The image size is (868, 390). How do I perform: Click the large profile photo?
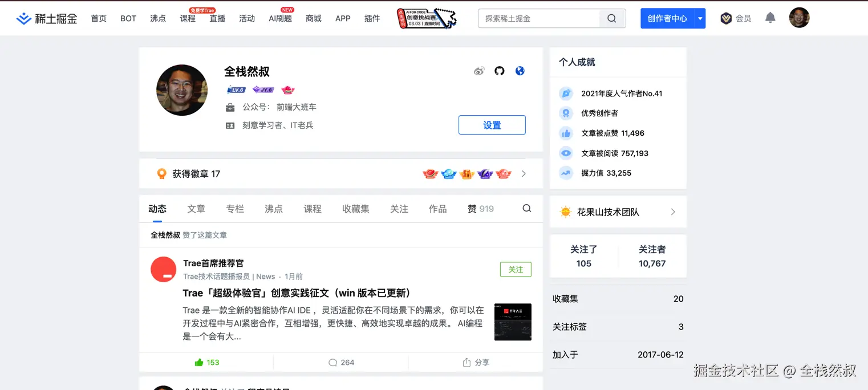point(182,90)
